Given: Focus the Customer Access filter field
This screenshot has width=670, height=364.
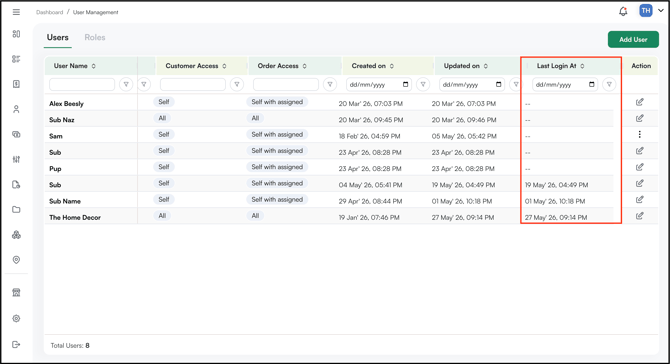Looking at the screenshot, I should click(x=193, y=84).
